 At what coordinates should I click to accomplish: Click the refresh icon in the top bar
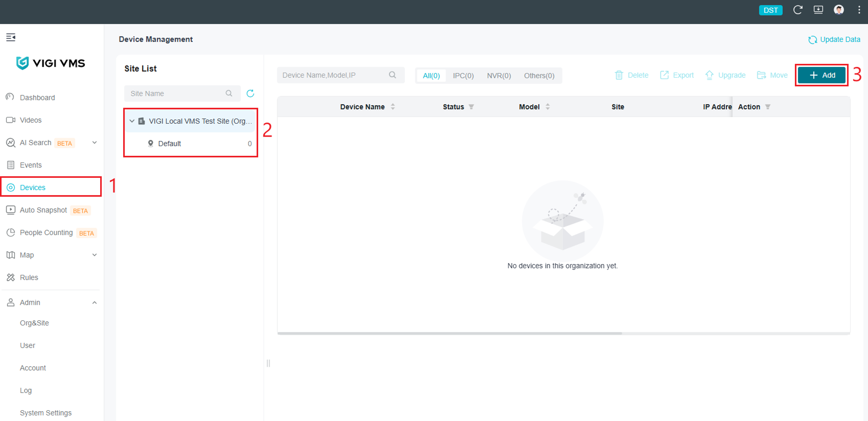pyautogui.click(x=797, y=10)
